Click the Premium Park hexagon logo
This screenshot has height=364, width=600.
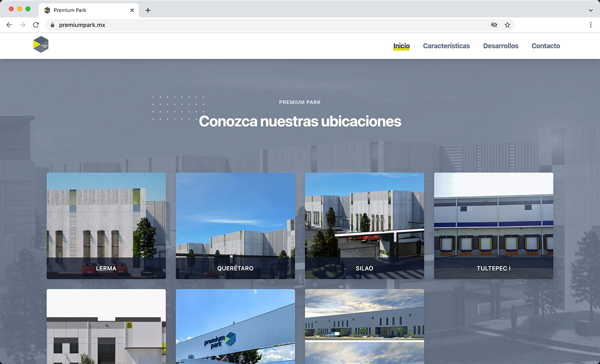pyautogui.click(x=40, y=45)
